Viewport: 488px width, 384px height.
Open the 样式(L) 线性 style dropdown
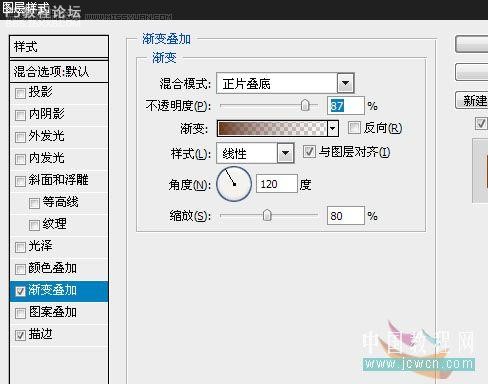(x=285, y=153)
